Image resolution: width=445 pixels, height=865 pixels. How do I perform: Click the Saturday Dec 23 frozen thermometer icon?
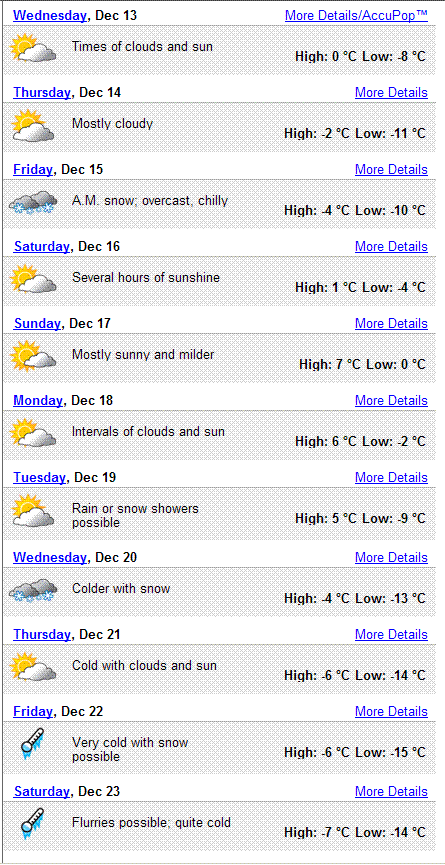click(x=32, y=824)
